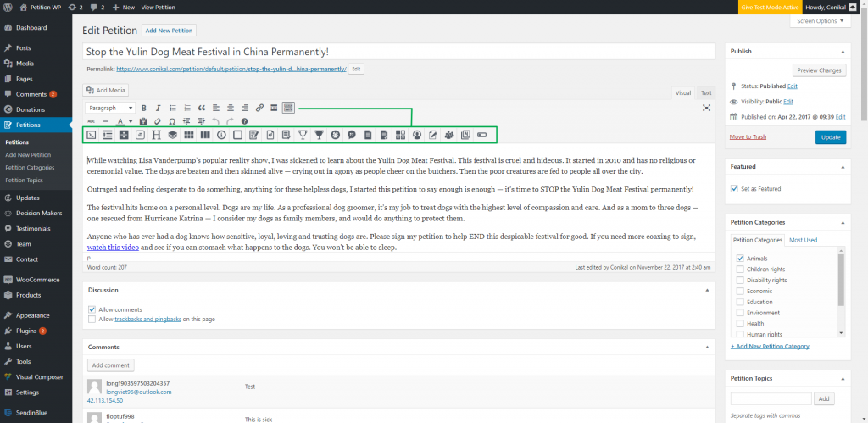The image size is (868, 423).
Task: Toggle the toolbar kitchen sink icon
Action: [288, 108]
